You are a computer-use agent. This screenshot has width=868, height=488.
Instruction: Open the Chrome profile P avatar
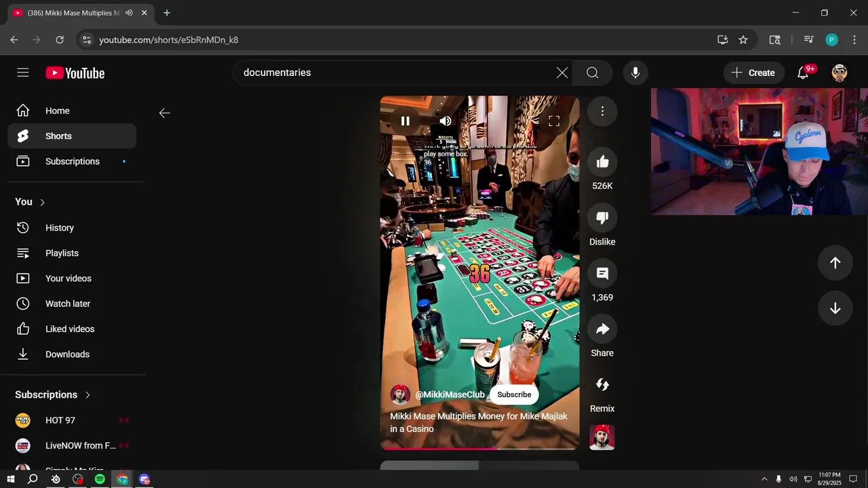[832, 40]
